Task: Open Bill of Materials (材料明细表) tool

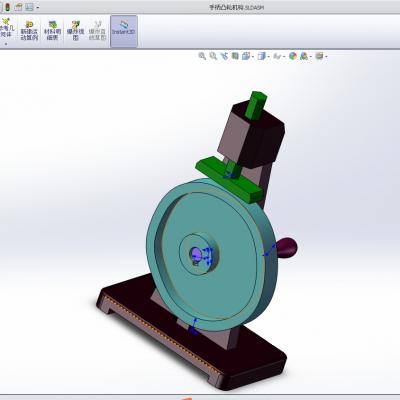Action: point(53,31)
